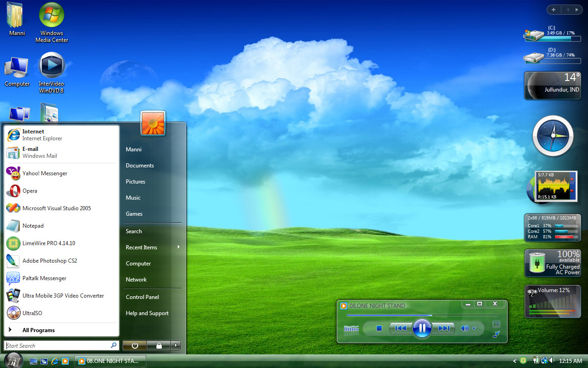Click the LimeWire tray icon

pos(523,361)
